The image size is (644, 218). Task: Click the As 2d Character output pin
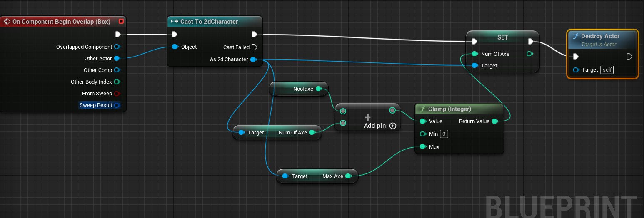coord(253,59)
